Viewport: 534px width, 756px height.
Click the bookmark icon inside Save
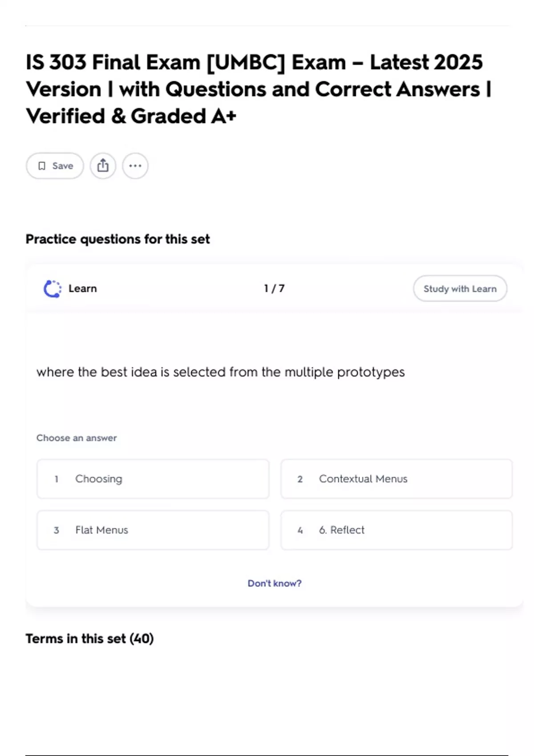tap(42, 166)
